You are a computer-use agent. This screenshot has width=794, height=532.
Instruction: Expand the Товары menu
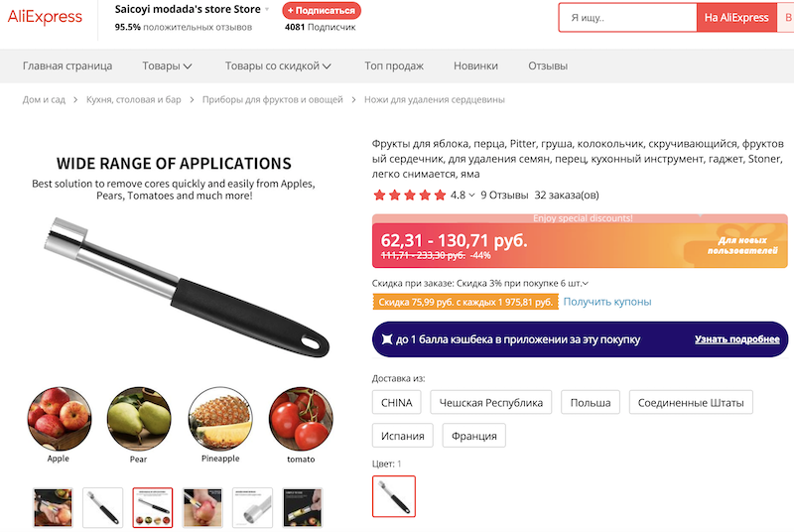pyautogui.click(x=167, y=66)
